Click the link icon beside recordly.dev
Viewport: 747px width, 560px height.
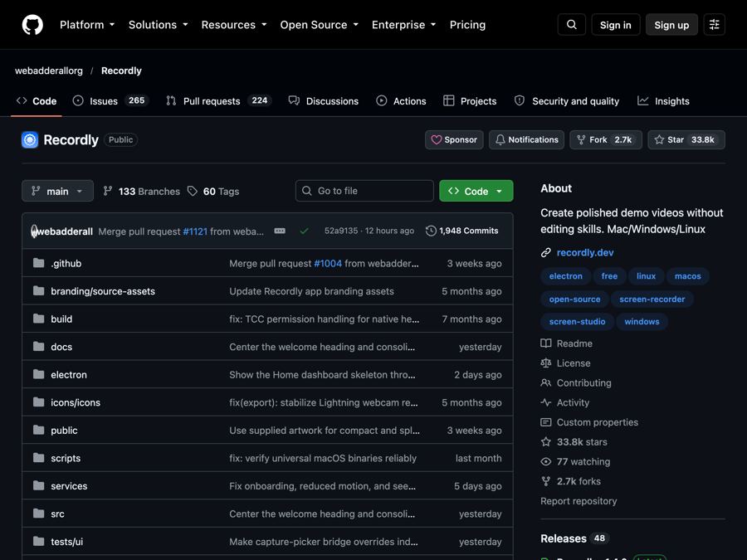tap(546, 253)
